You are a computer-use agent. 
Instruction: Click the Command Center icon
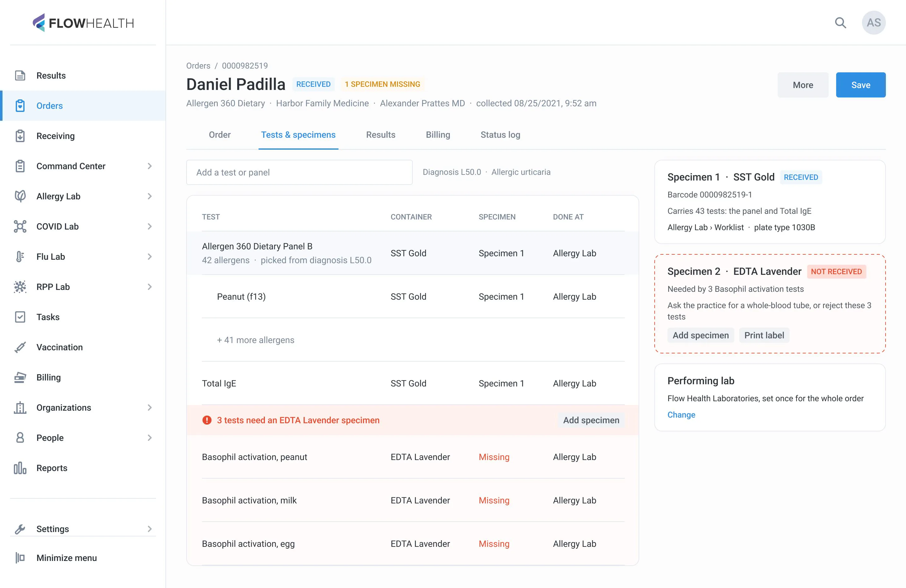(20, 166)
